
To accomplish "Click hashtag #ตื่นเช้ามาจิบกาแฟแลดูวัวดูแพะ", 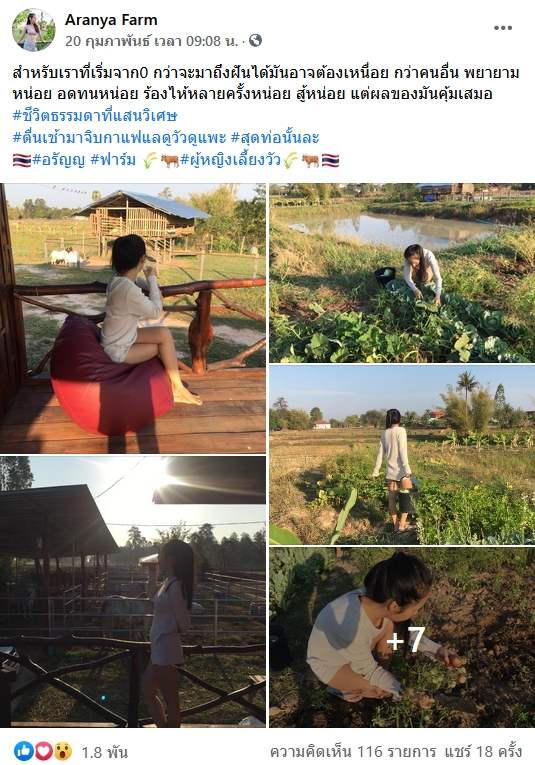I will click(119, 138).
